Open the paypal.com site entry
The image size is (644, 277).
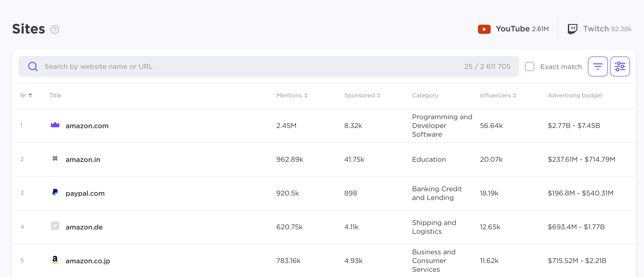[85, 193]
